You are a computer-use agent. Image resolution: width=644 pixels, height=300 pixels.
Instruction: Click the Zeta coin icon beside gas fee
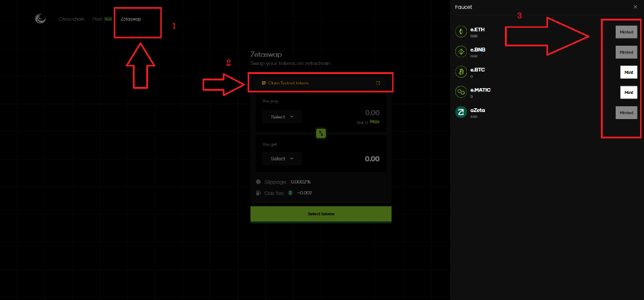click(290, 193)
